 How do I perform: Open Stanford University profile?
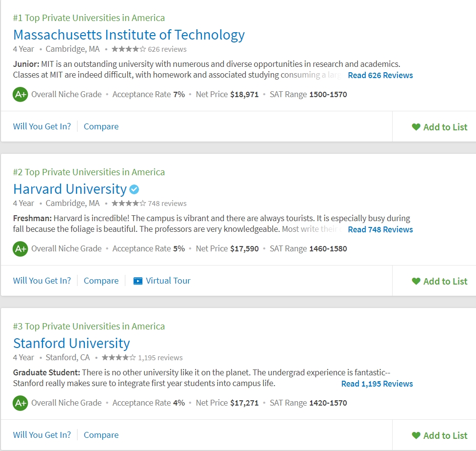[x=72, y=344]
